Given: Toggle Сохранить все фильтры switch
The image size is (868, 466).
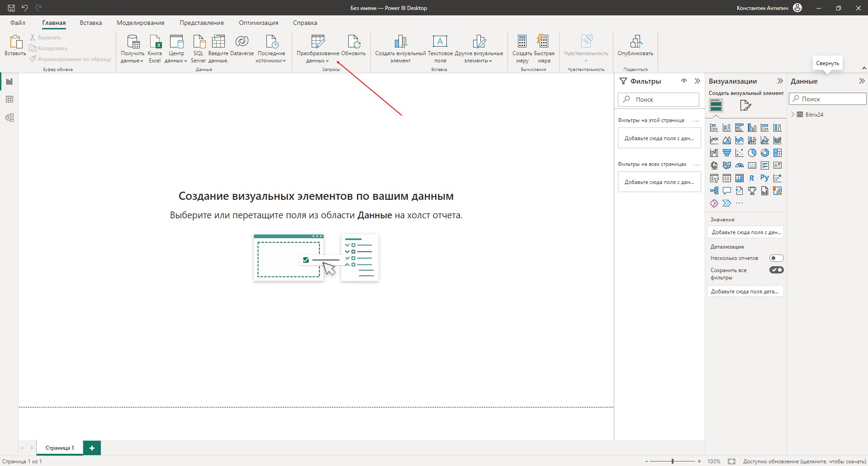Looking at the screenshot, I should coord(777,270).
